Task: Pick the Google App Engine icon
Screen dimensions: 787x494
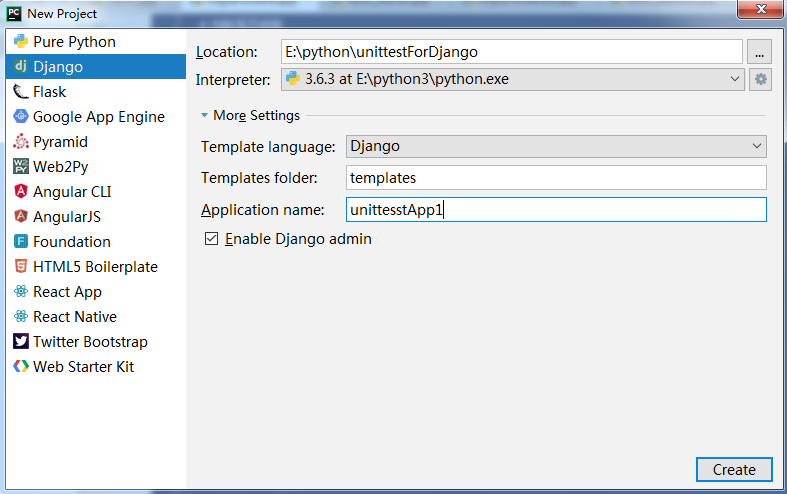Action: click(x=21, y=116)
